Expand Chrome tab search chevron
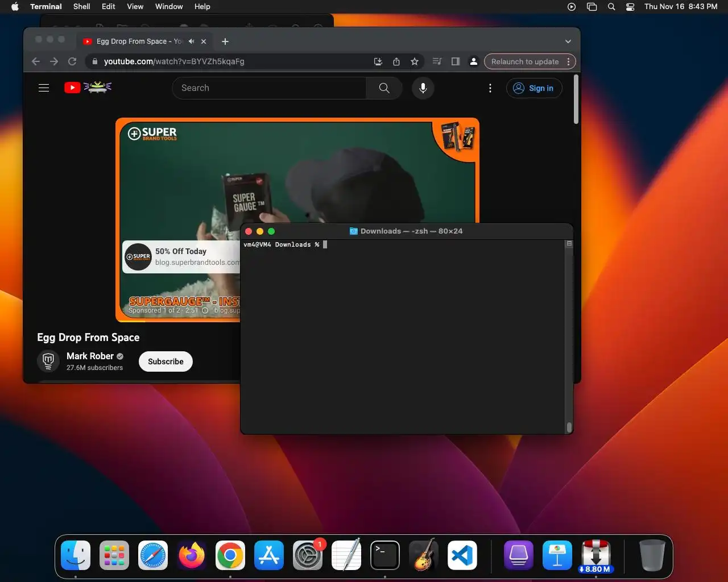 pos(568,41)
